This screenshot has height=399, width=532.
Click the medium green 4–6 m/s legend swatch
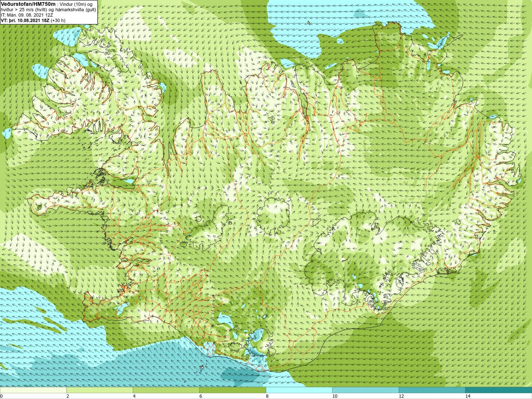coord(166,390)
